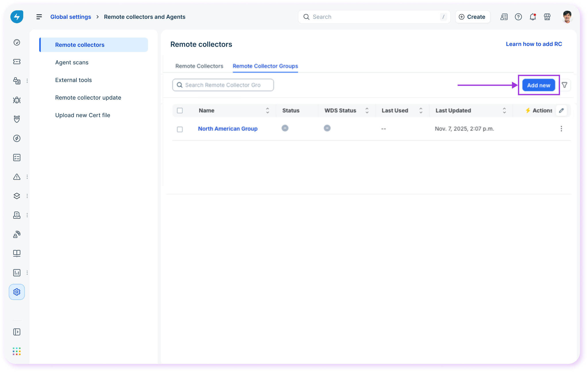
Task: Open Agent scans menu item
Action: (72, 62)
